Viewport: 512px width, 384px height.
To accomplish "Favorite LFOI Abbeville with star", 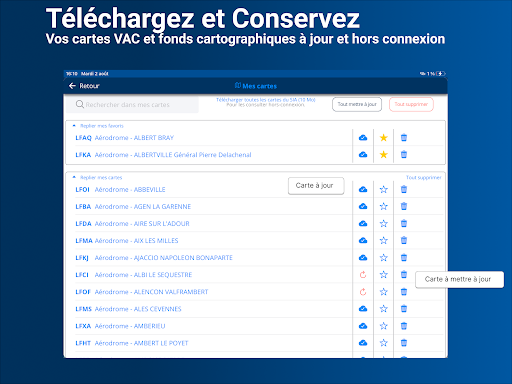I will click(384, 190).
